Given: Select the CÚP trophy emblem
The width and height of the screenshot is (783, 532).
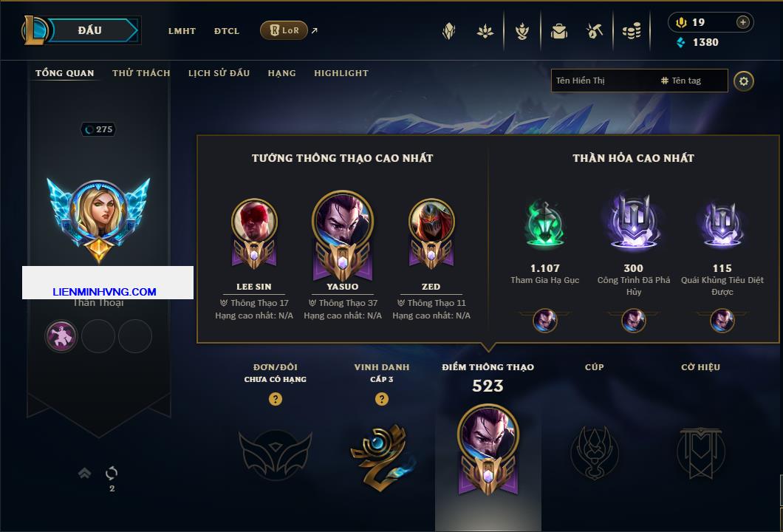Looking at the screenshot, I should [594, 453].
